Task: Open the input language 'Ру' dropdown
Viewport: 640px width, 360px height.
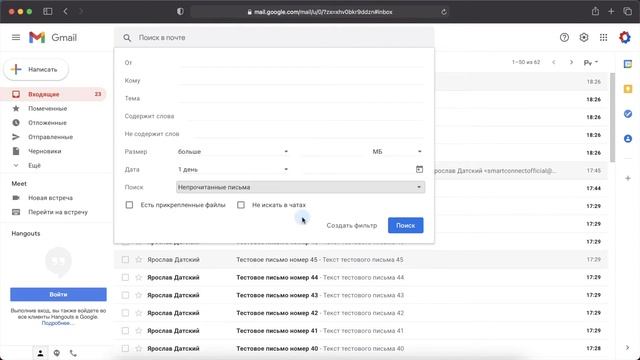Action: click(591, 62)
